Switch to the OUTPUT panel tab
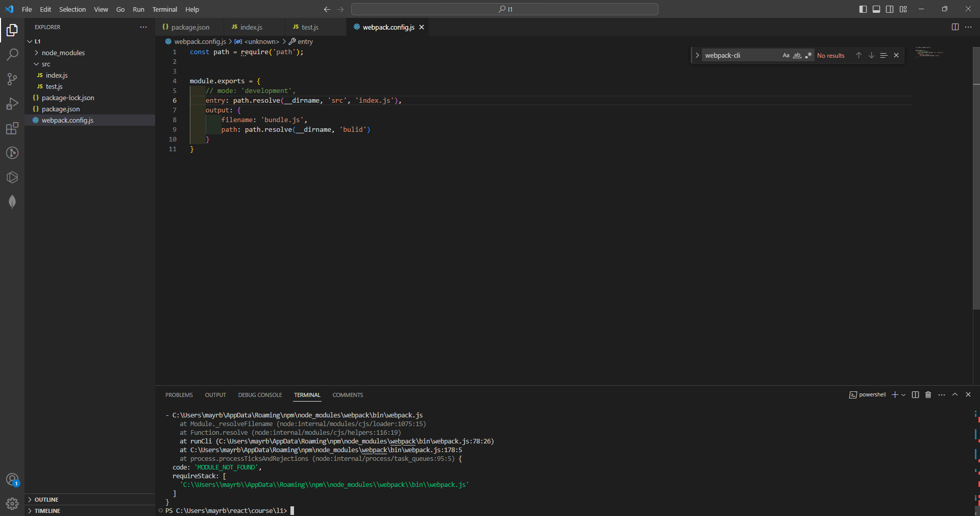The image size is (980, 516). coord(215,395)
